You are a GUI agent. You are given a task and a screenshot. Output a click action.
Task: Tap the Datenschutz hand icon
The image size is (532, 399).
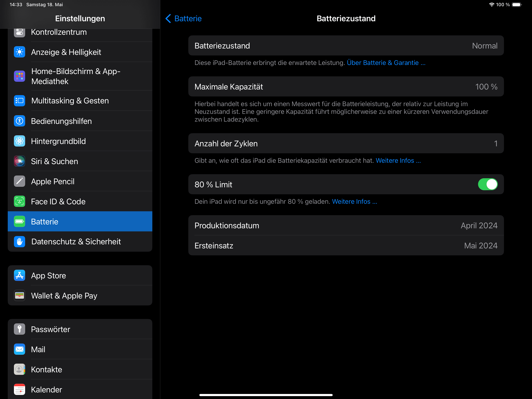coord(20,241)
